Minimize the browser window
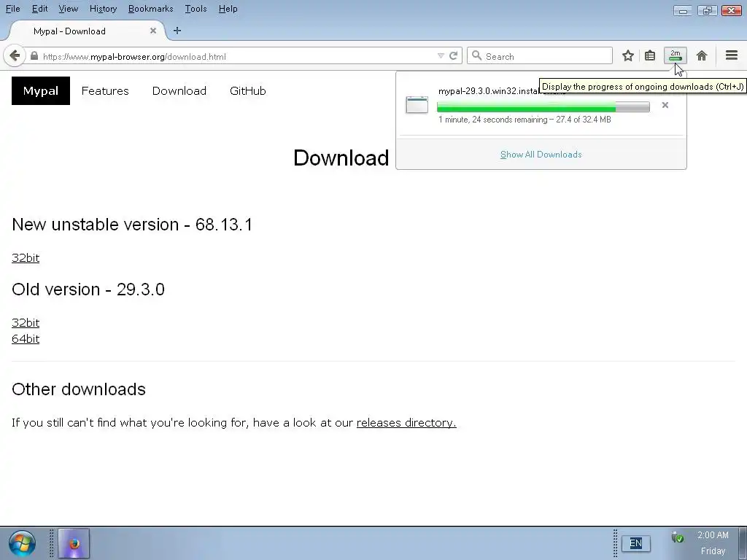This screenshot has width=747, height=560. point(683,10)
